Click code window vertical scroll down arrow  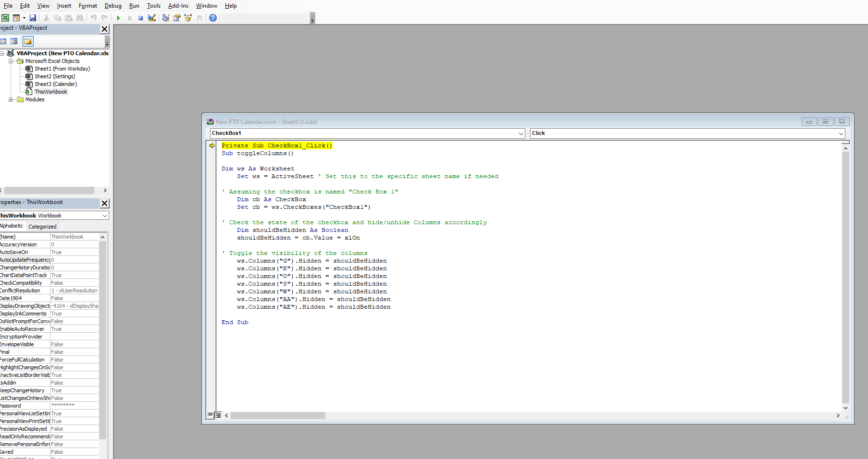845,408
